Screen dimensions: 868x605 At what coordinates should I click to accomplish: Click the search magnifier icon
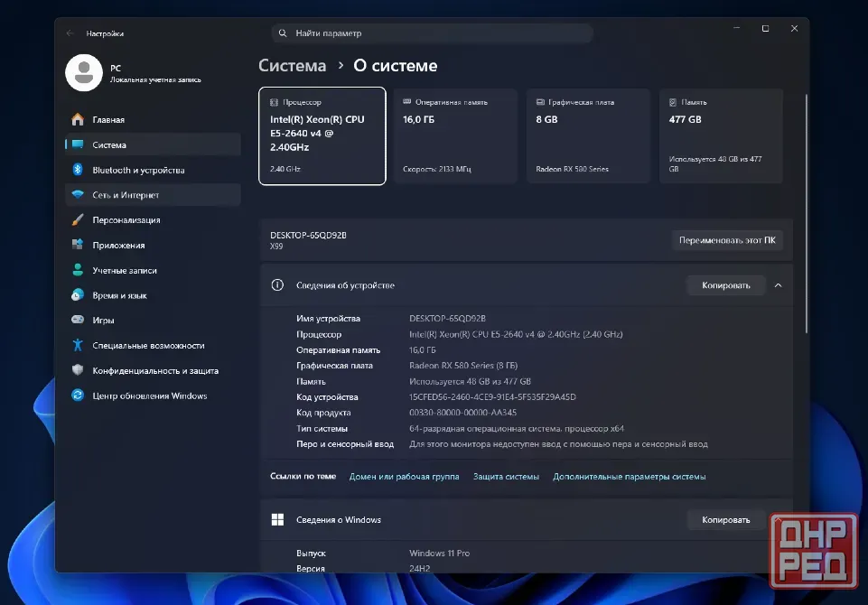pos(283,33)
